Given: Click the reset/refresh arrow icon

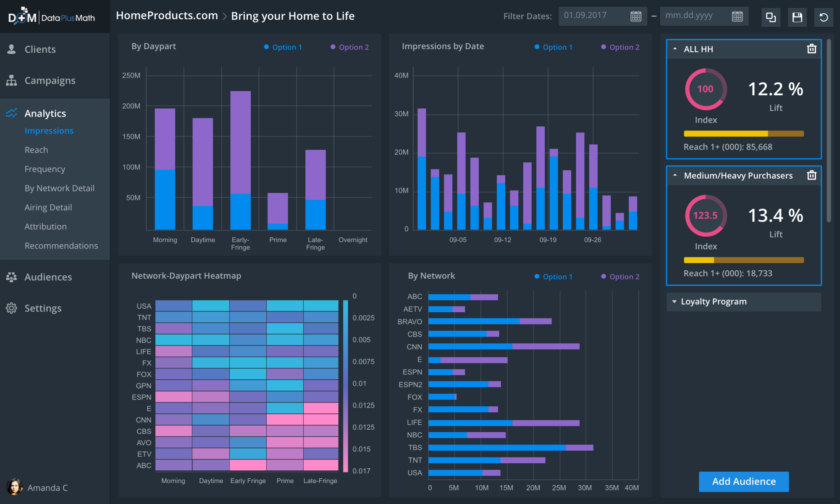Looking at the screenshot, I should pos(823,17).
